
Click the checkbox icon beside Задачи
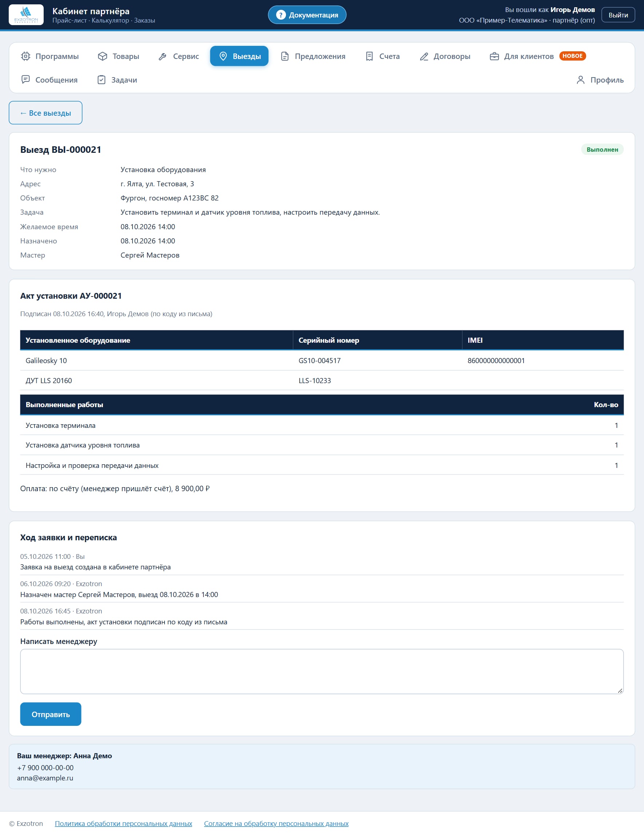click(x=102, y=80)
